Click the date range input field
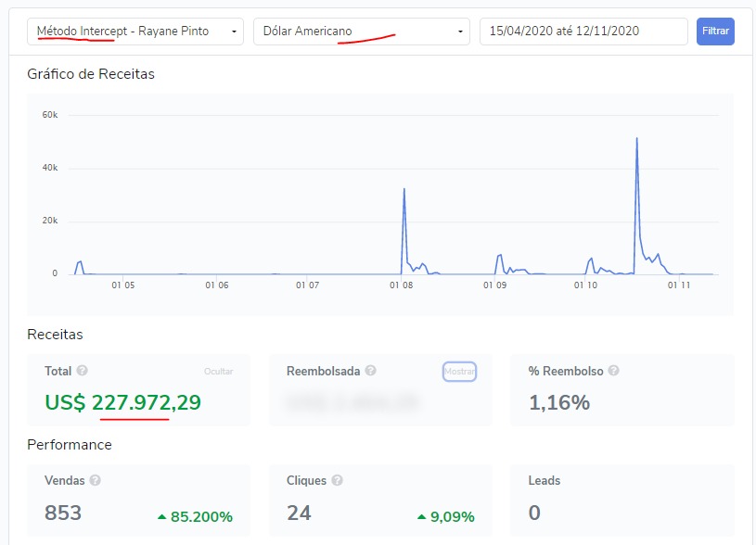Screen dimensions: 756x545 (x=583, y=32)
